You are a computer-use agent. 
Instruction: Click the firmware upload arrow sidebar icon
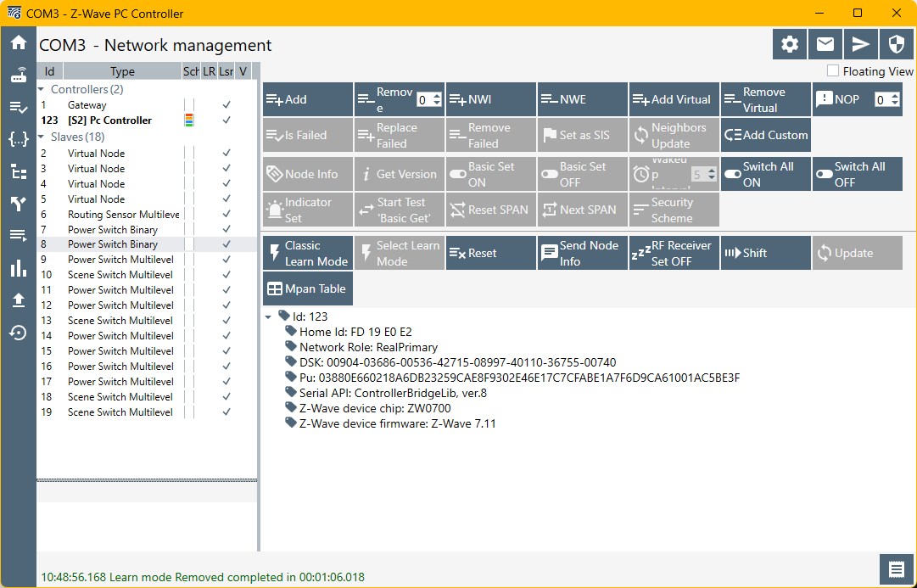[x=17, y=299]
